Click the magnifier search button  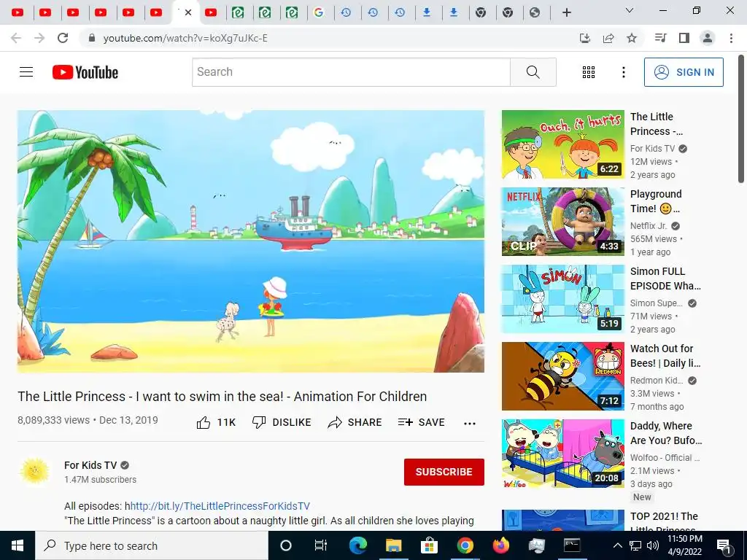click(x=533, y=72)
